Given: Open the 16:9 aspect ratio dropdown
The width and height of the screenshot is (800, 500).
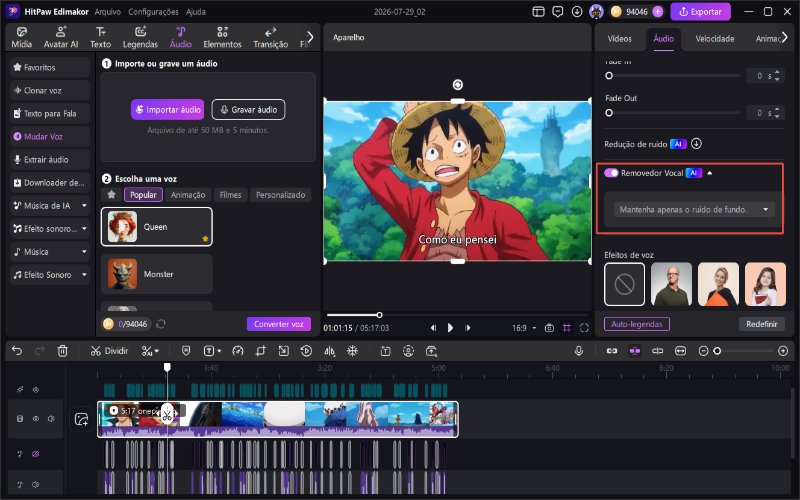Looking at the screenshot, I should coord(524,328).
